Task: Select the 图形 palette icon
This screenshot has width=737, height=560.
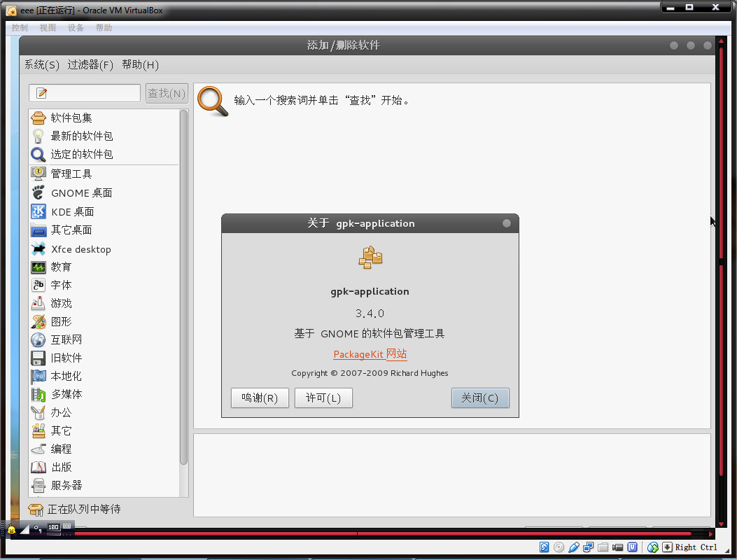Action: (x=38, y=321)
